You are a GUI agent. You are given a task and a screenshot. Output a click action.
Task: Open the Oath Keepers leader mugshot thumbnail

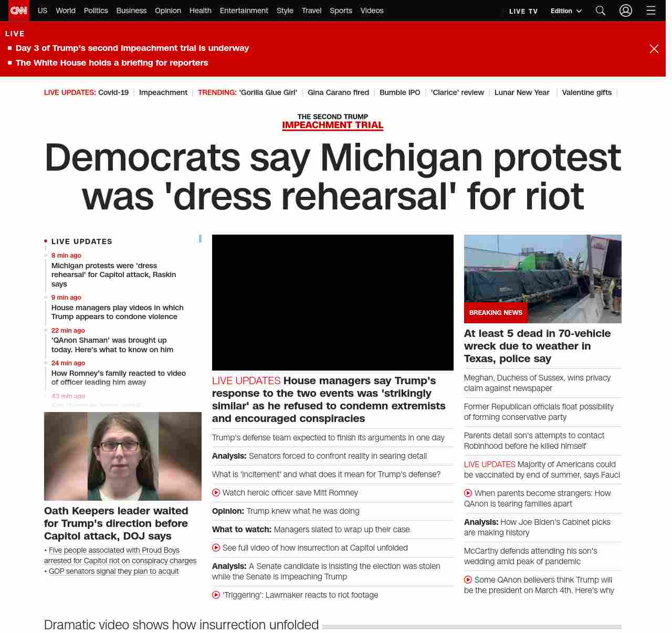pyautogui.click(x=123, y=457)
